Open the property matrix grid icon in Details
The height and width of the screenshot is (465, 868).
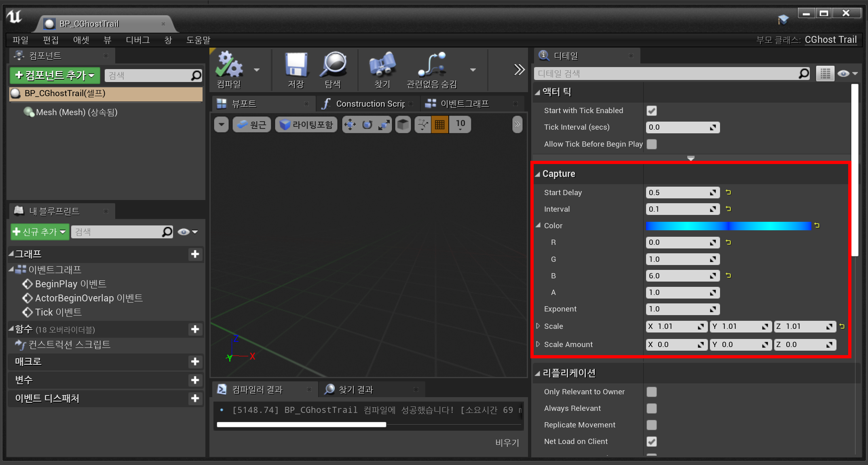tap(825, 74)
